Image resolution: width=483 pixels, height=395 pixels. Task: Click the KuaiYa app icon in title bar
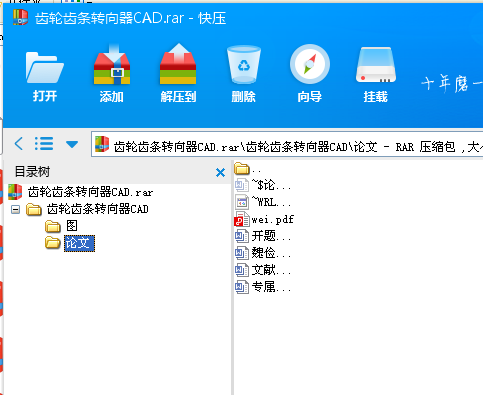[x=20, y=17]
